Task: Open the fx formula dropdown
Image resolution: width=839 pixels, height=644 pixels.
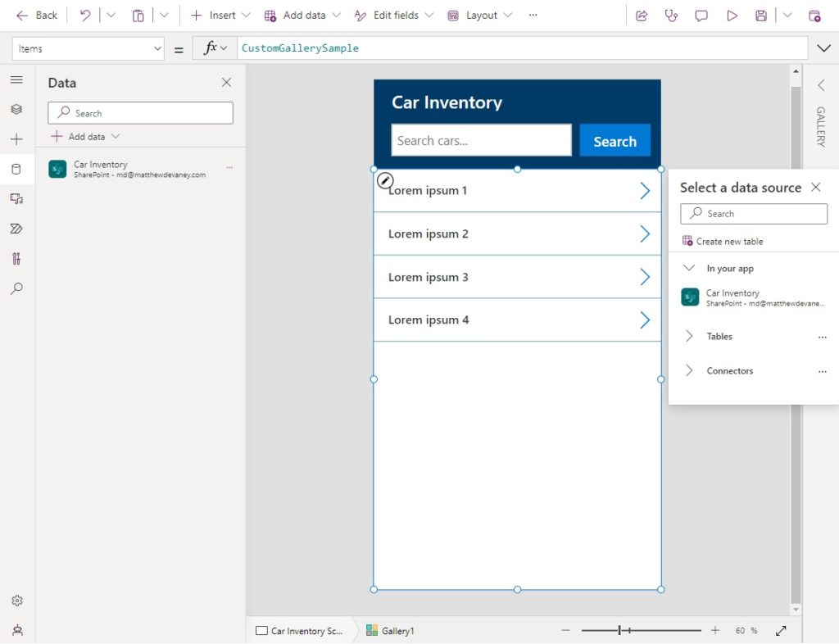Action: (x=215, y=48)
